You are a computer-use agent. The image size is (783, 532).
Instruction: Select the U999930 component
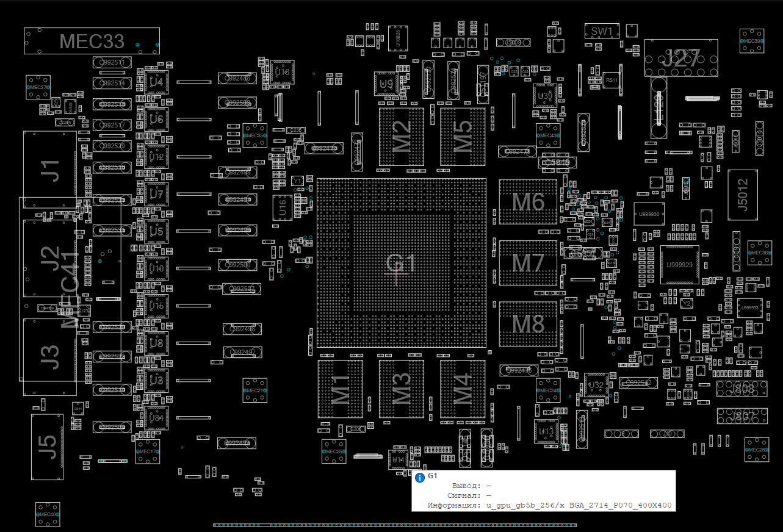[x=648, y=214]
